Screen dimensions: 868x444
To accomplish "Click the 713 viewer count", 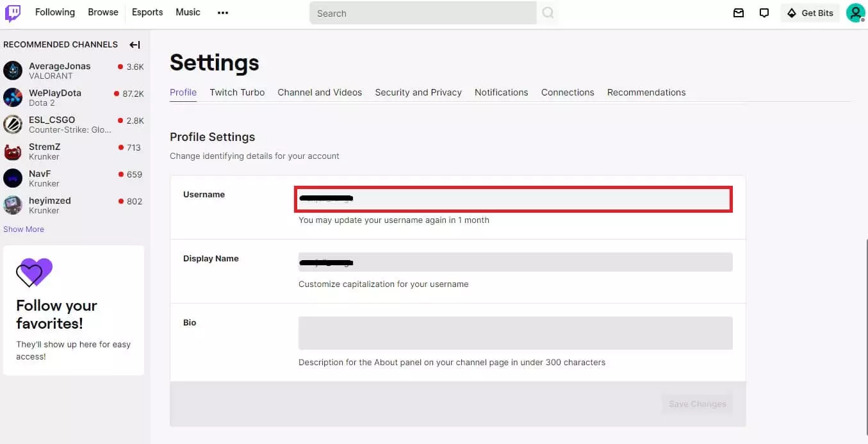I will [x=134, y=147].
